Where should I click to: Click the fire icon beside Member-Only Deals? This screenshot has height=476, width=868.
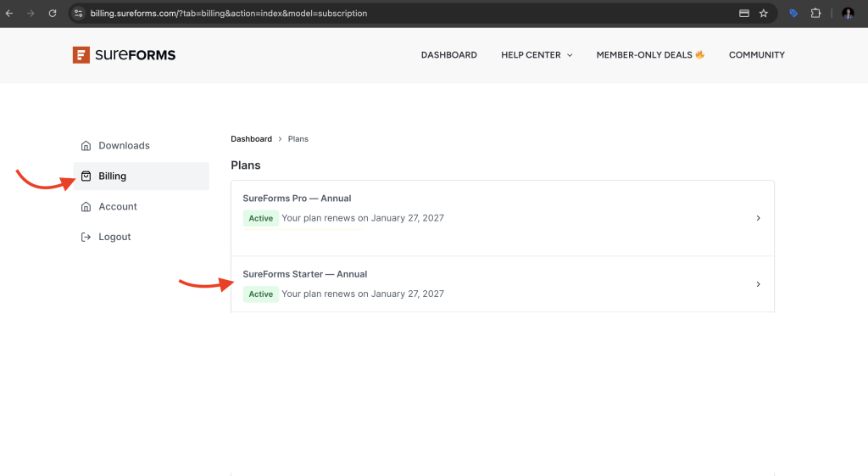699,54
